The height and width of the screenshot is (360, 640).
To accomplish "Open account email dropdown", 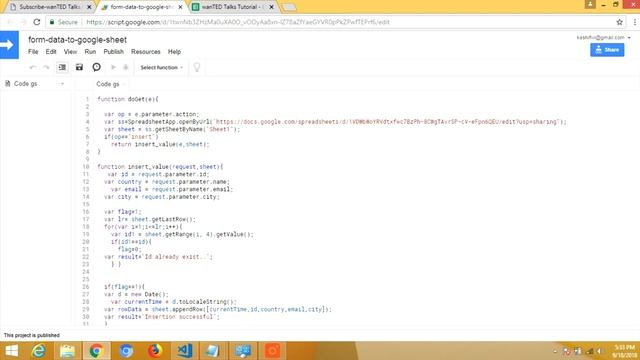I will pyautogui.click(x=603, y=38).
